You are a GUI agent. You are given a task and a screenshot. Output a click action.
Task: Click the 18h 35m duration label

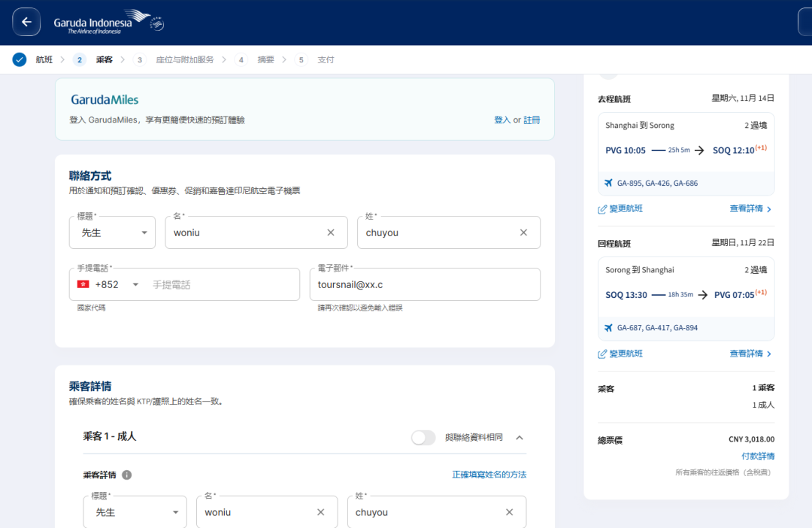click(680, 294)
